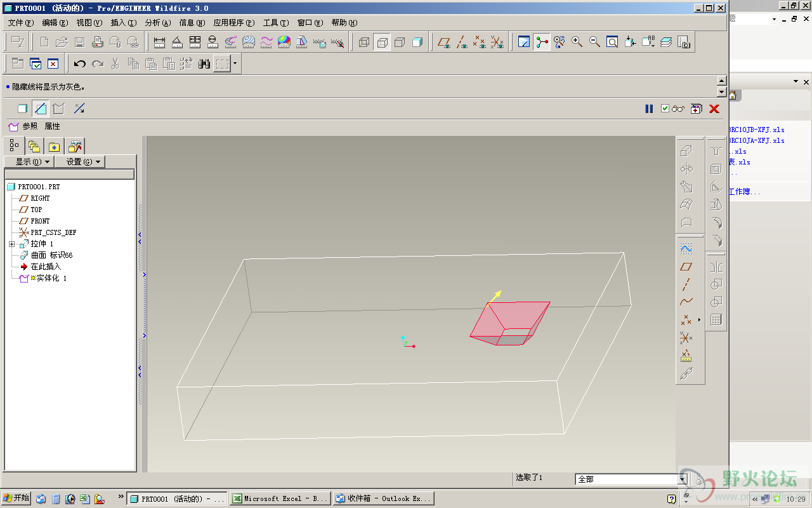Open the select box tool dropdown arrow
This screenshot has width=812, height=508.
235,63
